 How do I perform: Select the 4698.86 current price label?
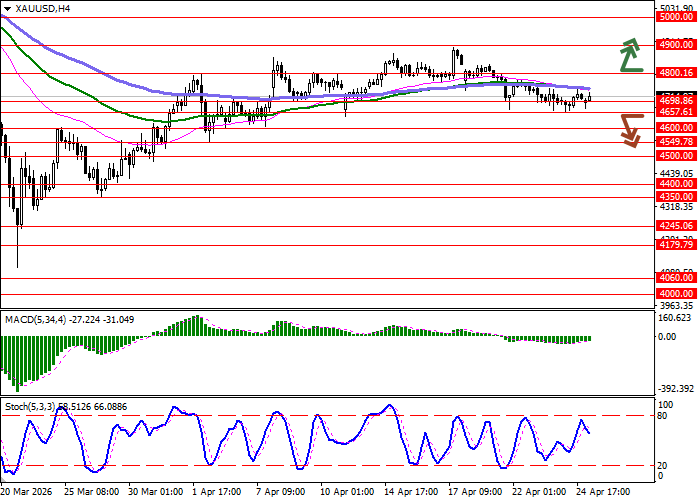676,101
